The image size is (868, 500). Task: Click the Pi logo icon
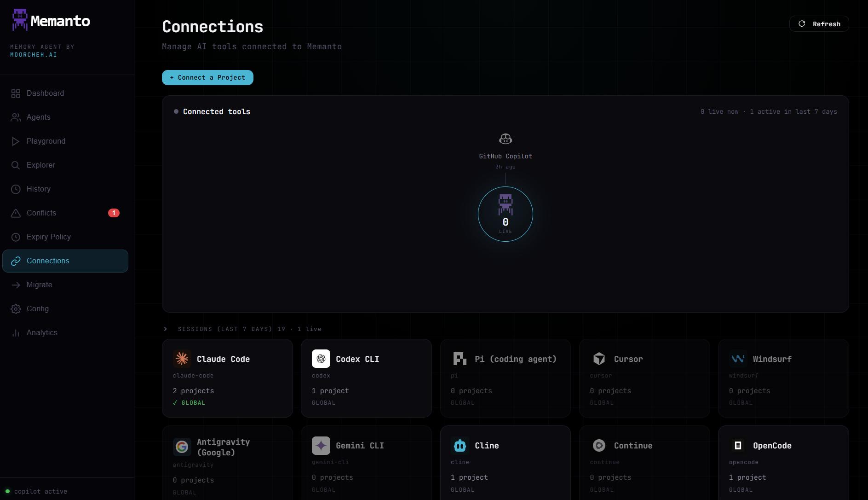click(460, 359)
